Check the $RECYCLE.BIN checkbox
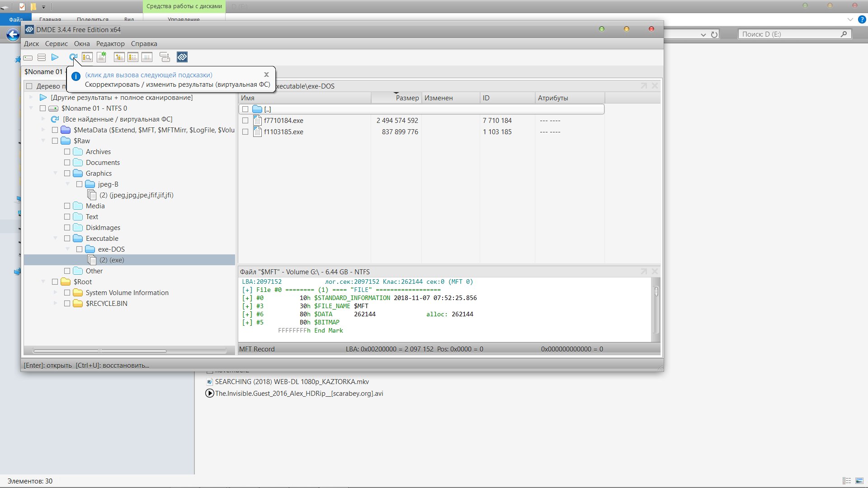The width and height of the screenshot is (868, 488). point(67,304)
